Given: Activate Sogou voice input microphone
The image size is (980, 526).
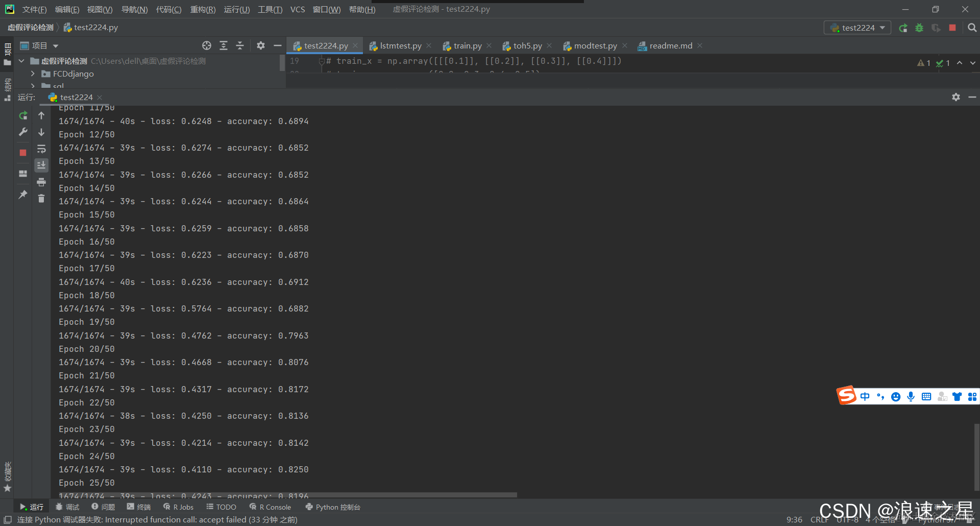Looking at the screenshot, I should [x=911, y=397].
